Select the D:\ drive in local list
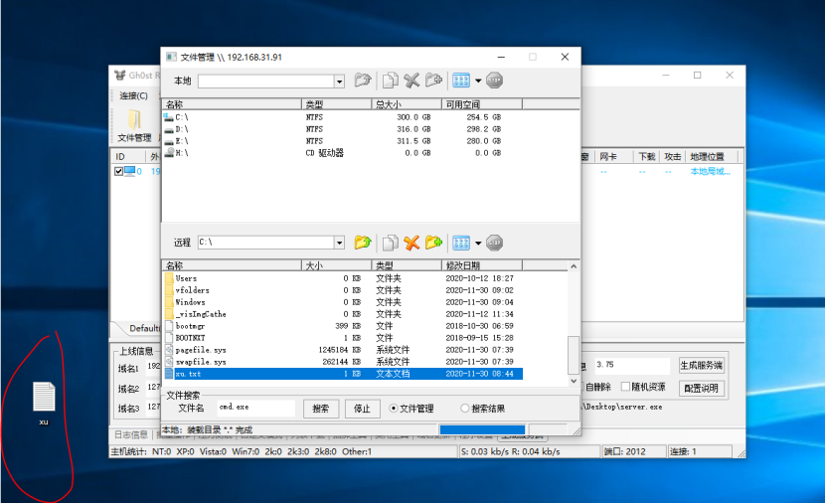The image size is (825, 504). click(182, 129)
